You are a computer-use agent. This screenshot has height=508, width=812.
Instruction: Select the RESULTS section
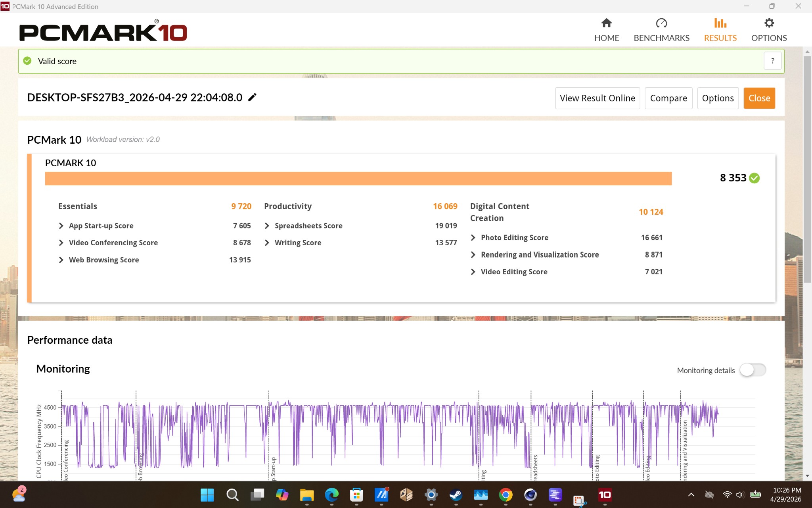(x=720, y=30)
